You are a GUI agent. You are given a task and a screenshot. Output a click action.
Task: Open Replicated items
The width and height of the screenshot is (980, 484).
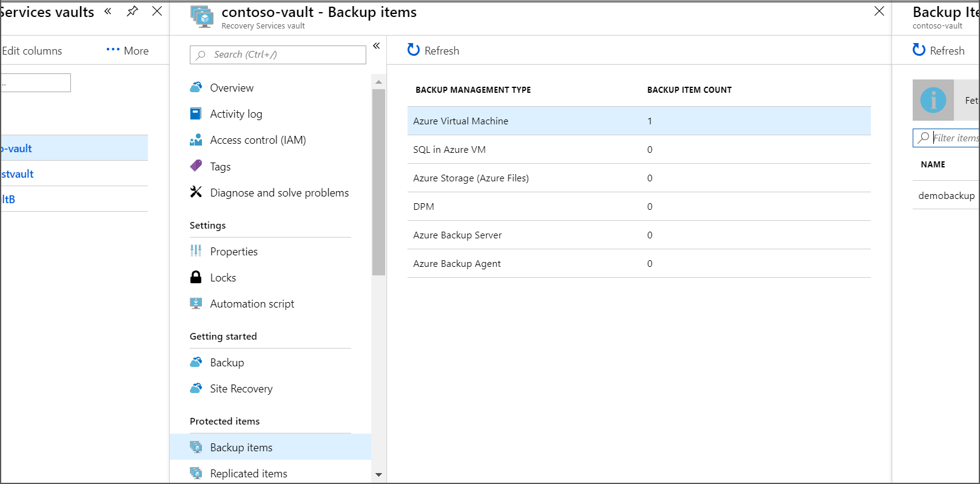(x=249, y=474)
